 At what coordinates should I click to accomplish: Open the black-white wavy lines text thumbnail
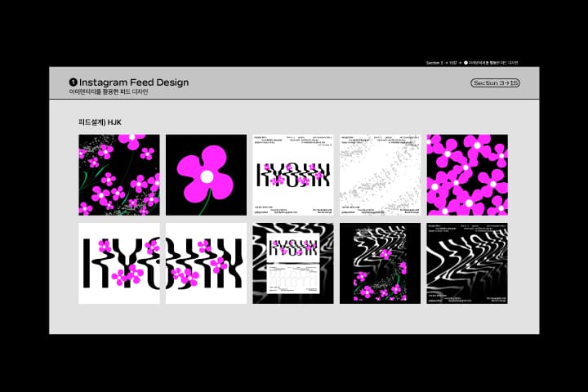tap(467, 263)
